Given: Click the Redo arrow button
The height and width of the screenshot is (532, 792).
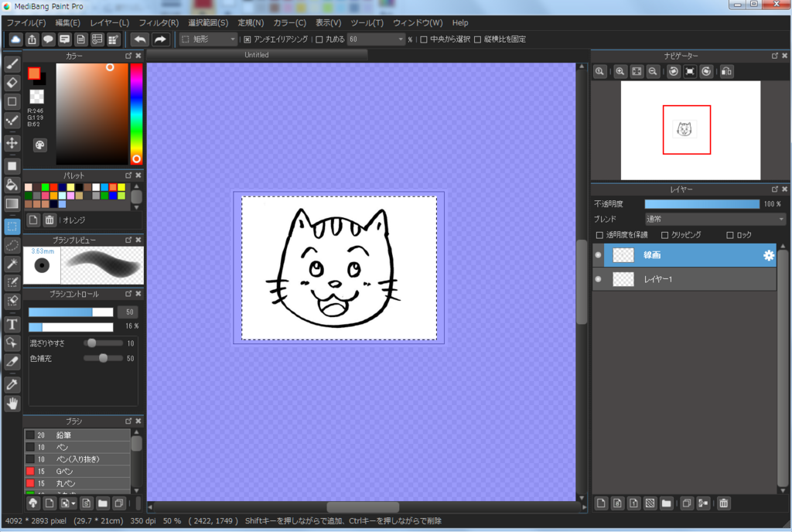Looking at the screenshot, I should tap(160, 39).
